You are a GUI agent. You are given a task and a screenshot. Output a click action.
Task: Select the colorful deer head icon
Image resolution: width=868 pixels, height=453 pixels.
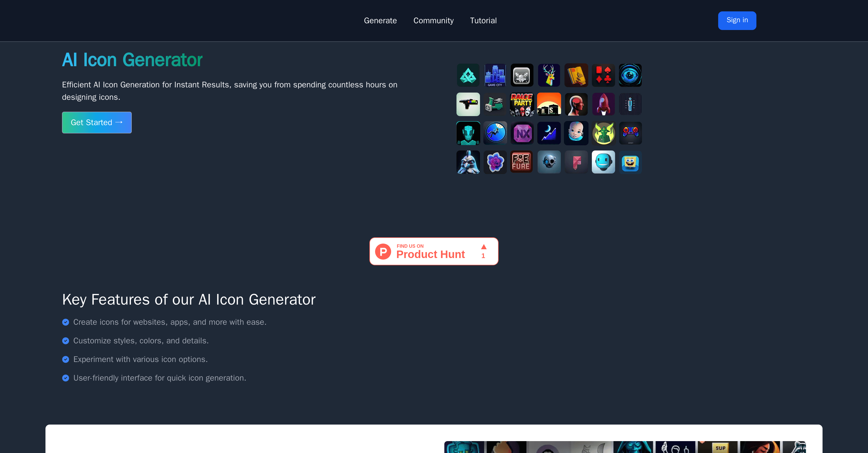549,75
